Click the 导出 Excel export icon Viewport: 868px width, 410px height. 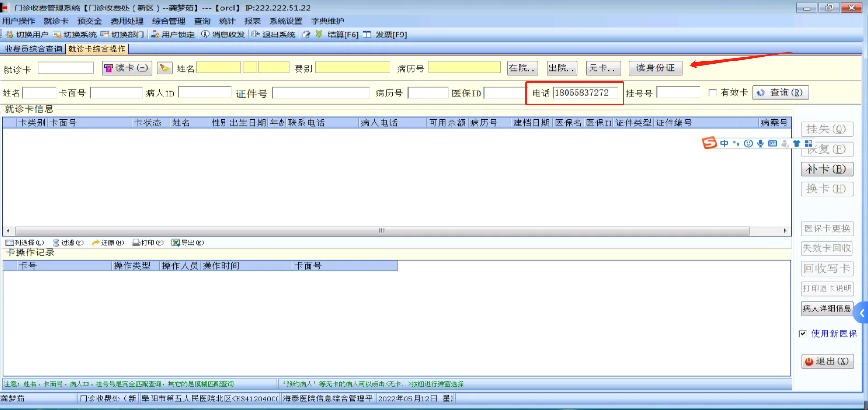[x=176, y=243]
